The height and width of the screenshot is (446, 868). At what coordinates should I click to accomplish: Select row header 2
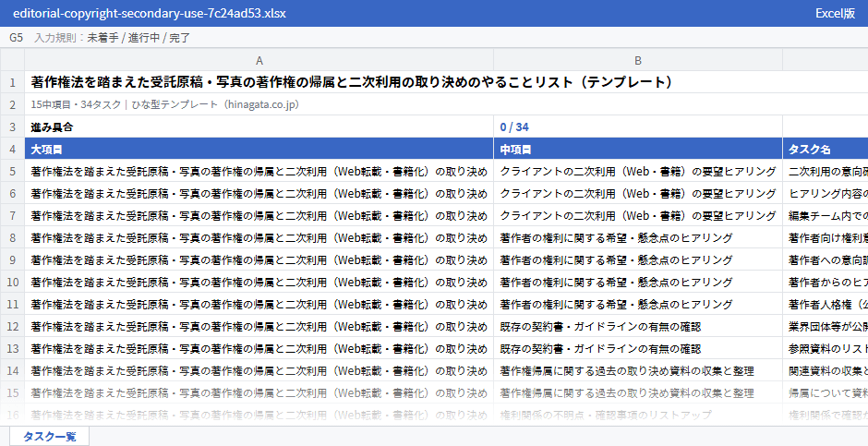pyautogui.click(x=12, y=104)
